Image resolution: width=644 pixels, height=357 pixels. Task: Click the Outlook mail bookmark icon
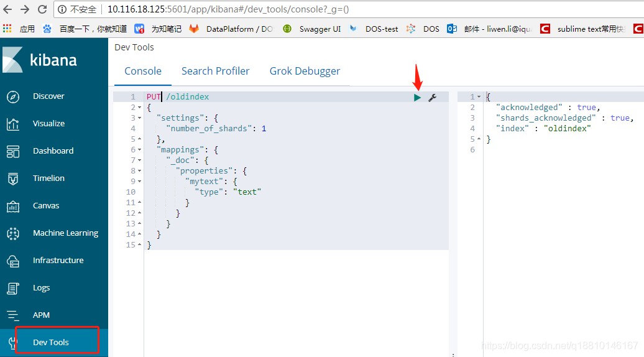click(452, 29)
